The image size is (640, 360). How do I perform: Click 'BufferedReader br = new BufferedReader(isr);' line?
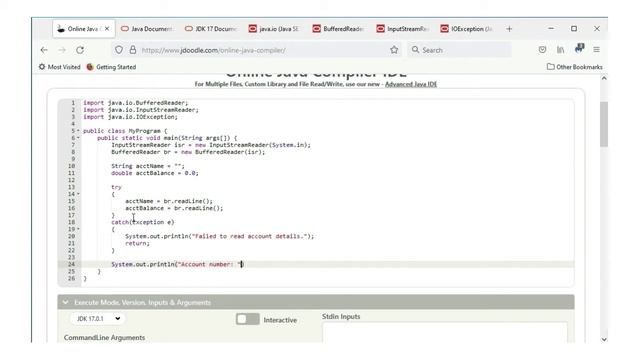(188, 152)
